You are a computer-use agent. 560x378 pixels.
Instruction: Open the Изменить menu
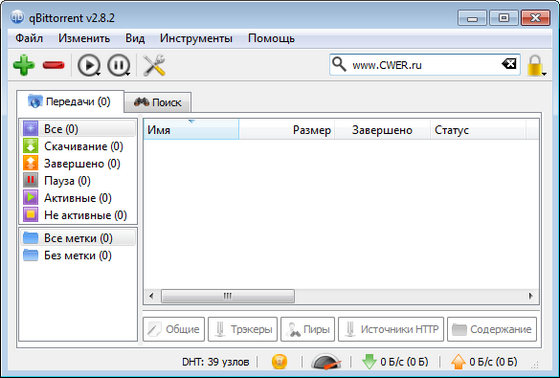coord(84,38)
